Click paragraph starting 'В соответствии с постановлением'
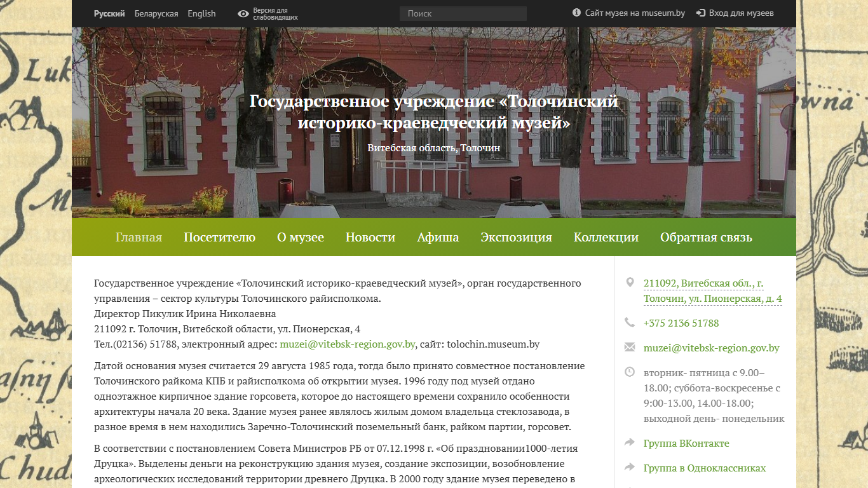 click(x=336, y=464)
